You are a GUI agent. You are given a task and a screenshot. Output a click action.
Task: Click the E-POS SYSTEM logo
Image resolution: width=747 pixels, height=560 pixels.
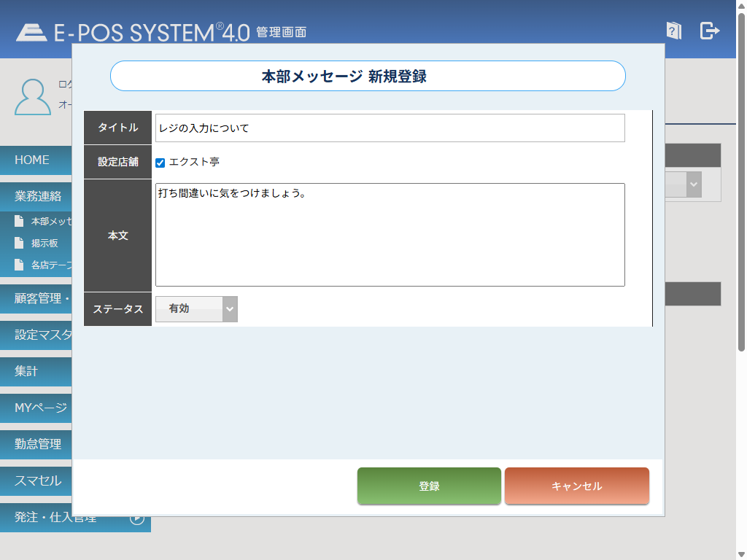point(133,32)
